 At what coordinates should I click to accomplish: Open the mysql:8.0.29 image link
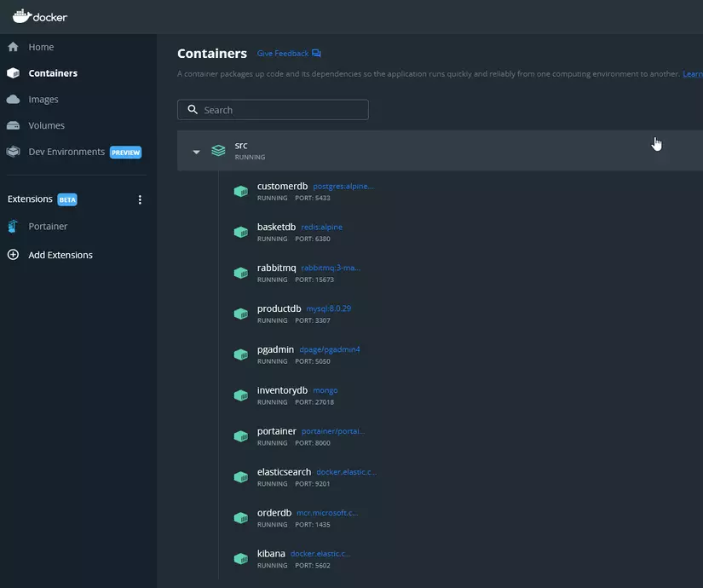(x=329, y=308)
